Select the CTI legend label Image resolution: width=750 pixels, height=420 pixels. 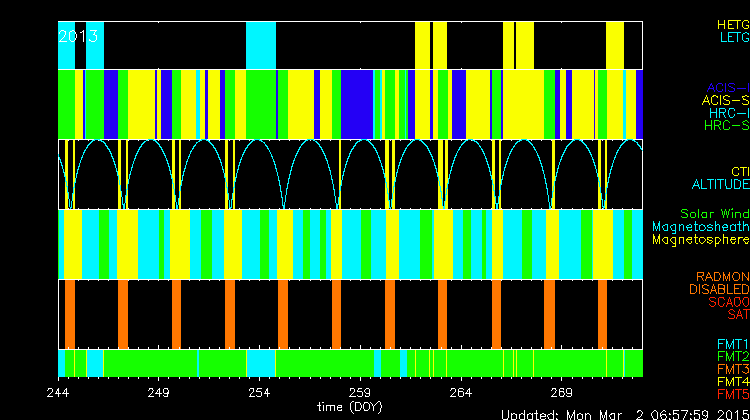click(739, 172)
